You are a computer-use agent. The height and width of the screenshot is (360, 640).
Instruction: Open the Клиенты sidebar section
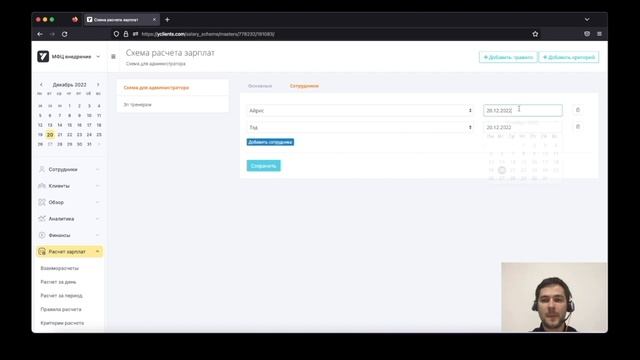point(59,186)
